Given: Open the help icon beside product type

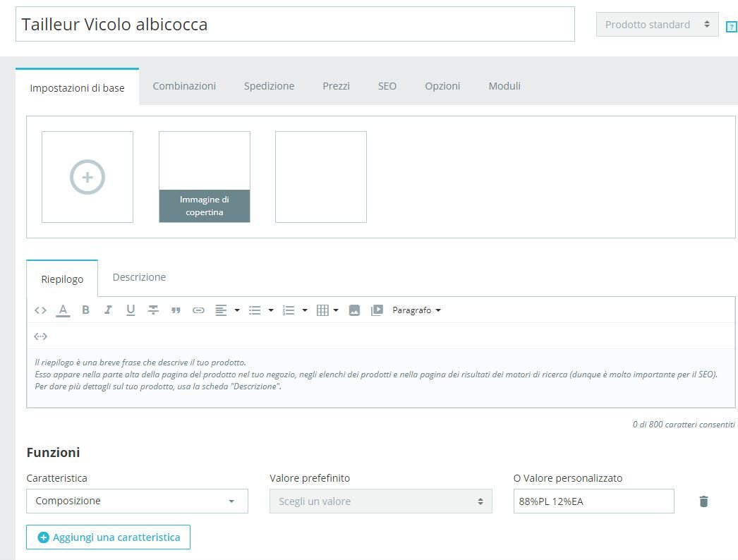Looking at the screenshot, I should [x=731, y=27].
